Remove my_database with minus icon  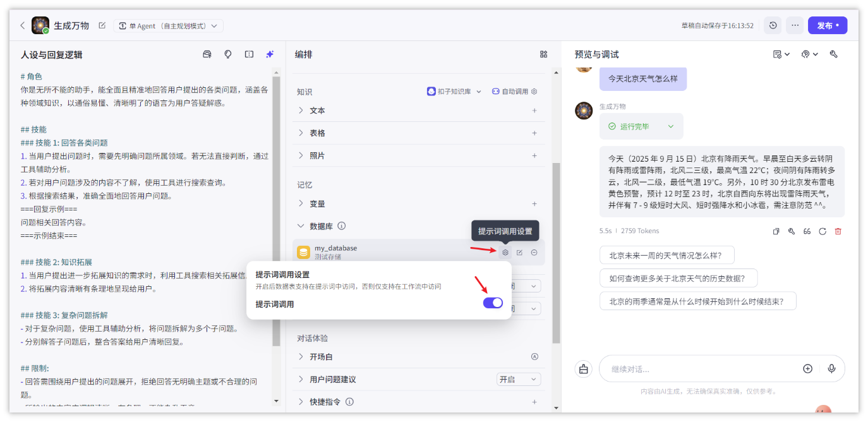534,253
